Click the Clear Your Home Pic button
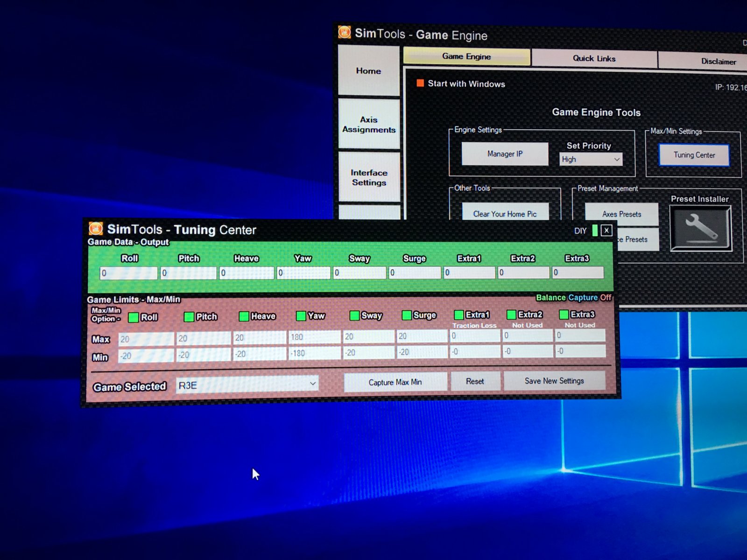This screenshot has height=560, width=747. point(505,212)
